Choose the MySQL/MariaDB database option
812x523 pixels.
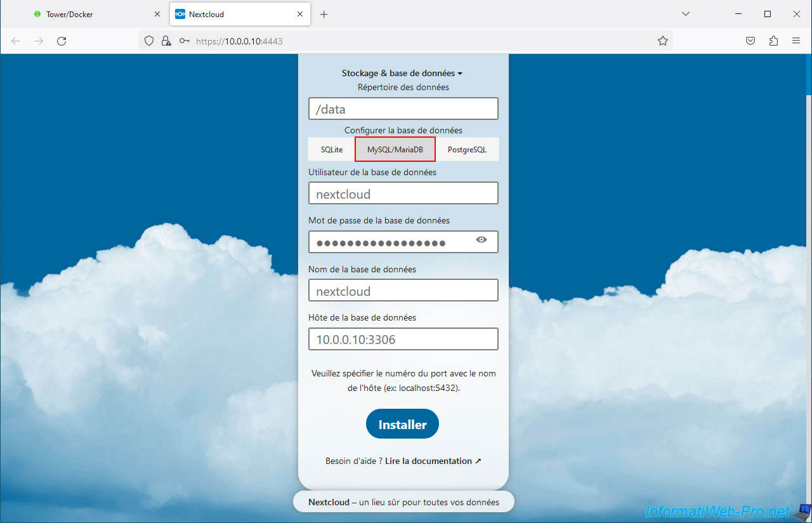click(x=395, y=150)
